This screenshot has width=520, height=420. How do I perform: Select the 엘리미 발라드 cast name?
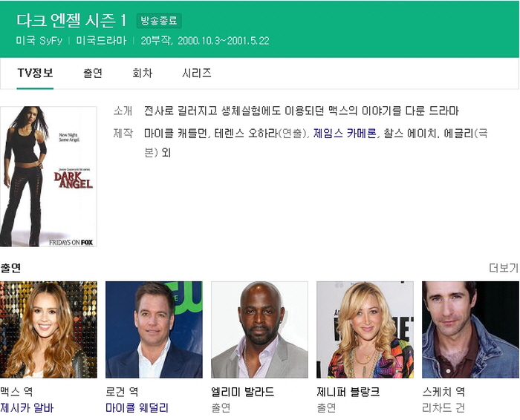point(243,391)
